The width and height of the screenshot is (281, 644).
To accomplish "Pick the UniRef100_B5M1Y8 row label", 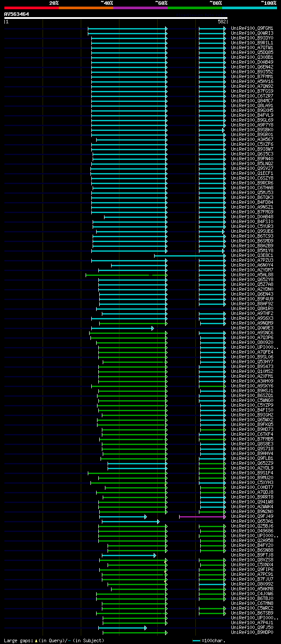I will click(x=252, y=251).
